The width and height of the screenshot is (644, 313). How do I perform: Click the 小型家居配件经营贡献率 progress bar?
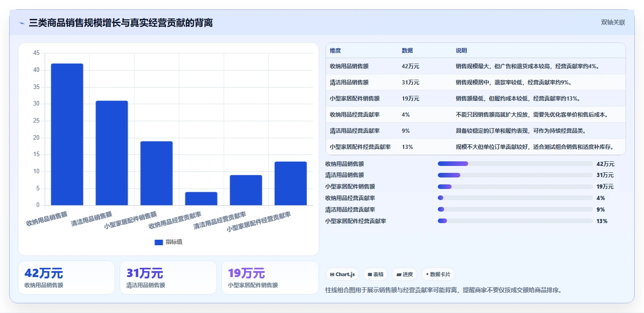[515, 221]
